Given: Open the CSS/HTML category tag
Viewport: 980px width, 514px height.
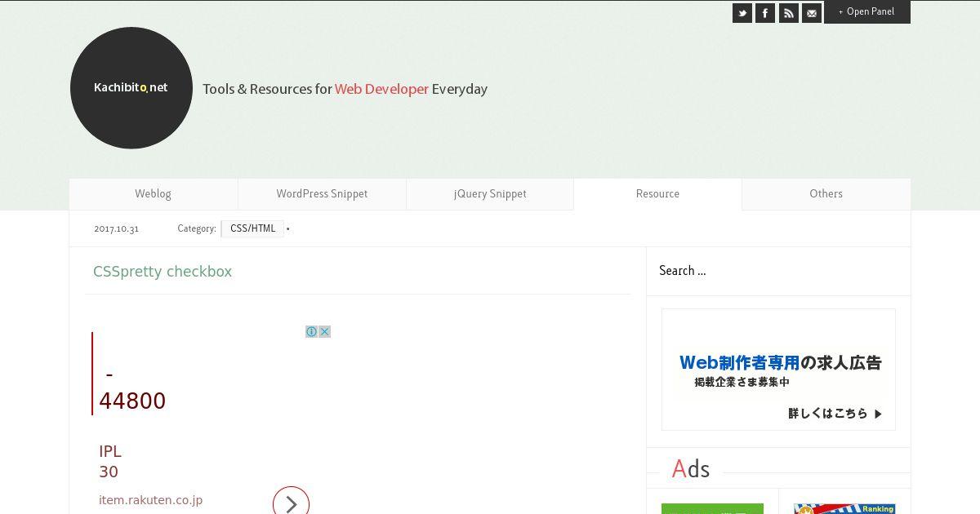Looking at the screenshot, I should coord(252,228).
